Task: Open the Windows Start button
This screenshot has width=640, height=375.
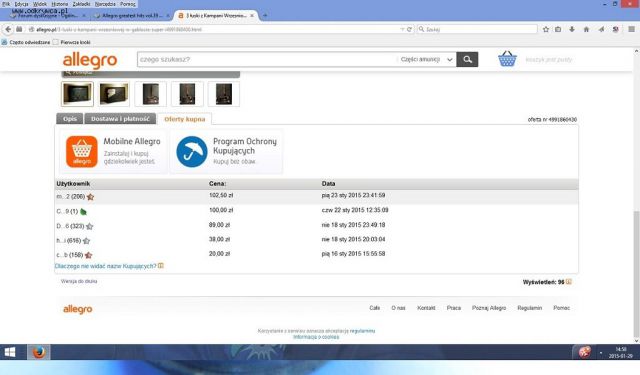Action: tap(10, 352)
